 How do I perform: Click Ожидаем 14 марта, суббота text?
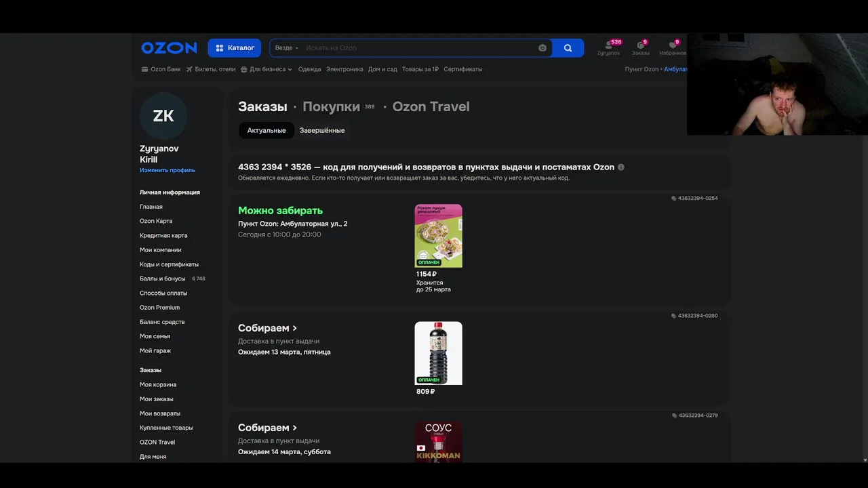[x=284, y=452]
